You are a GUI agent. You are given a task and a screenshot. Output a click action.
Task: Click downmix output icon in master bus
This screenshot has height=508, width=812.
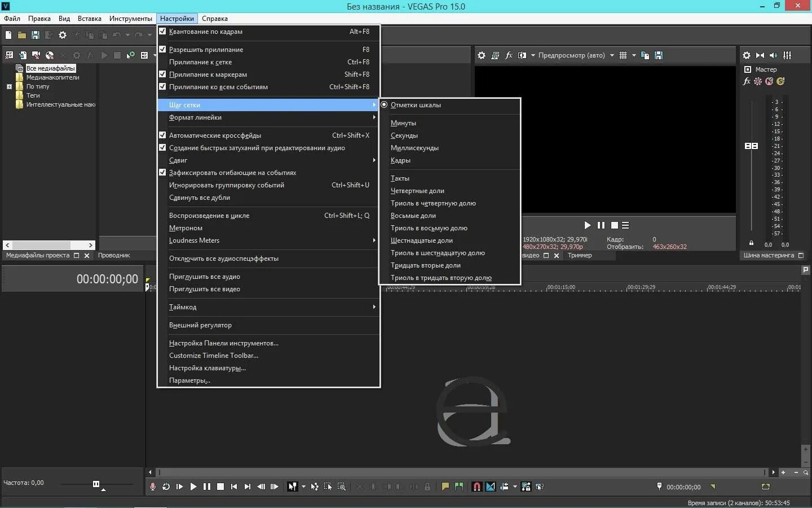coord(760,55)
